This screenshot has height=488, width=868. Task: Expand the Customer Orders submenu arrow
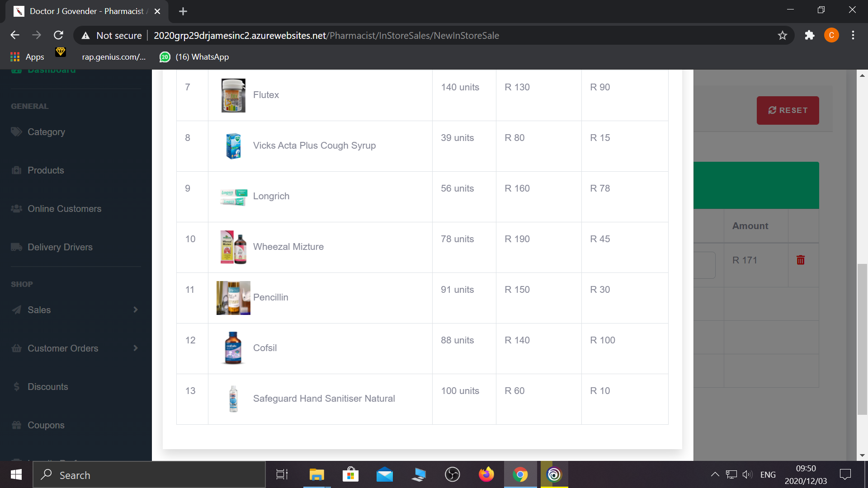point(135,348)
